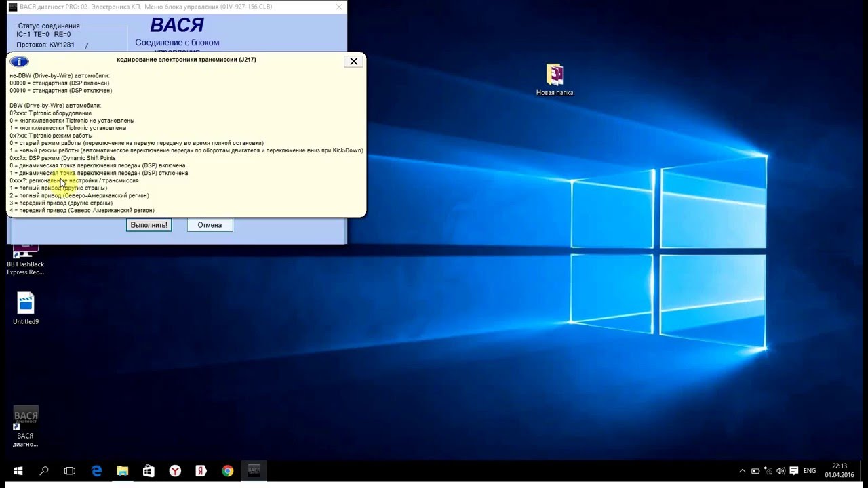Click the ВАСЯ диагност title bar icon
Viewport: 868px width, 488px height.
click(12, 7)
